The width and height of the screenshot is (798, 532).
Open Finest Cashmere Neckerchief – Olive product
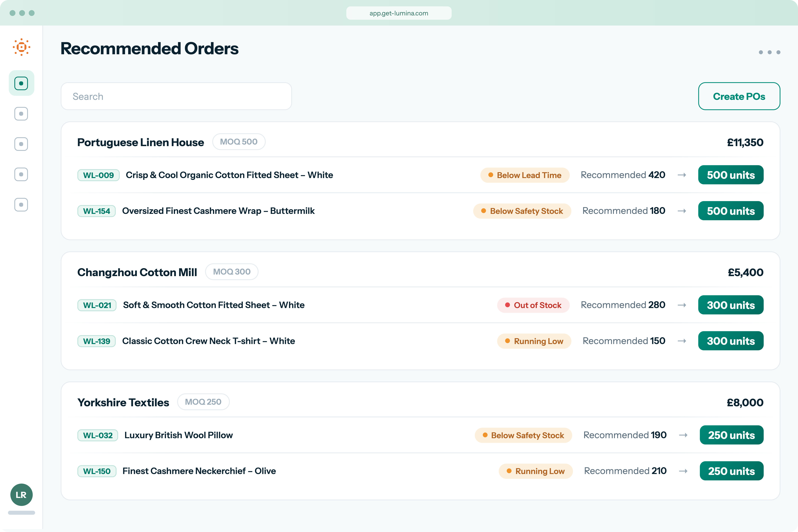coord(199,471)
